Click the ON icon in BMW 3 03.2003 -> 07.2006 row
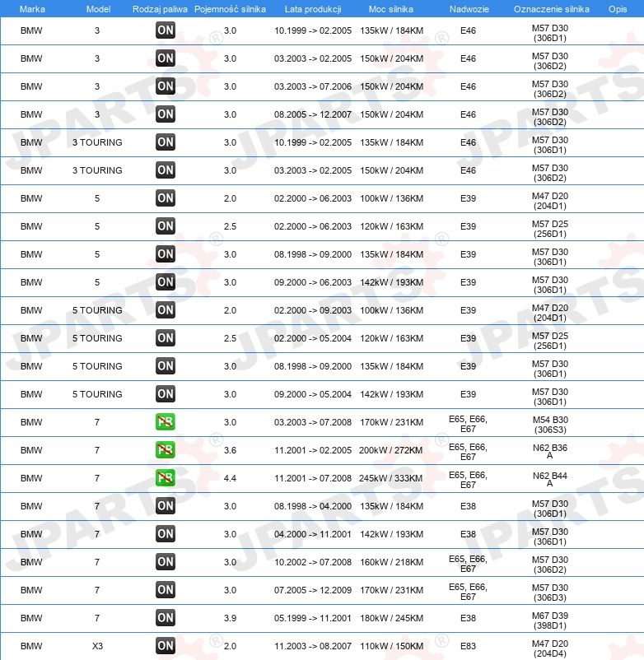The width and height of the screenshot is (644, 660). (165, 86)
